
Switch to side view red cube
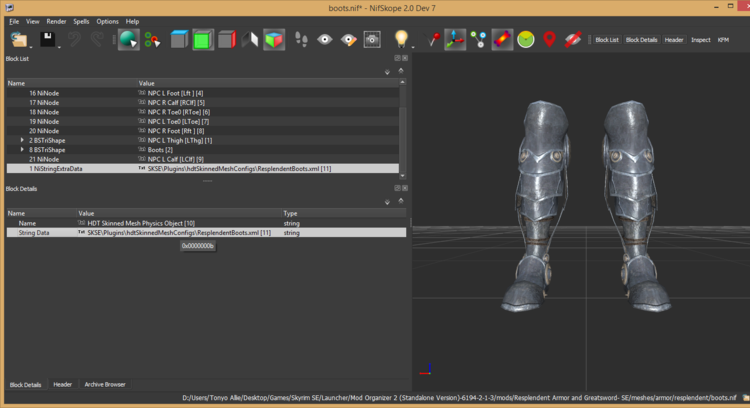pos(227,39)
